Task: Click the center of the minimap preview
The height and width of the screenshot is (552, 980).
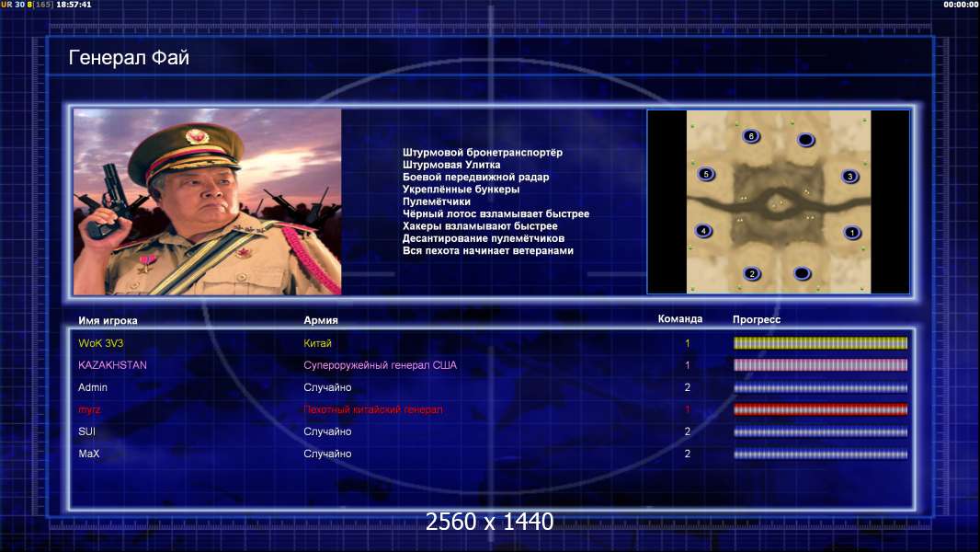Action: point(778,201)
